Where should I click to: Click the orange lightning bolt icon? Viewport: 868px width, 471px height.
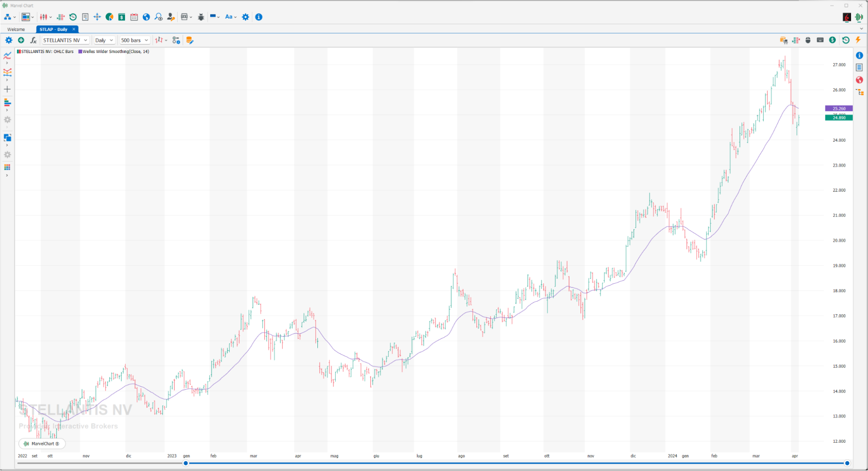point(858,40)
